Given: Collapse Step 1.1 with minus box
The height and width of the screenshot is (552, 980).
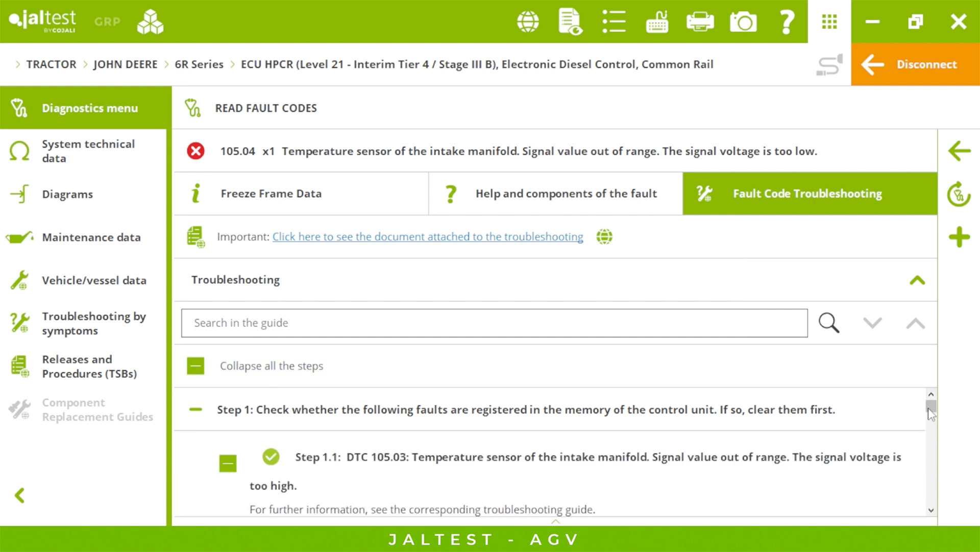Looking at the screenshot, I should click(228, 464).
